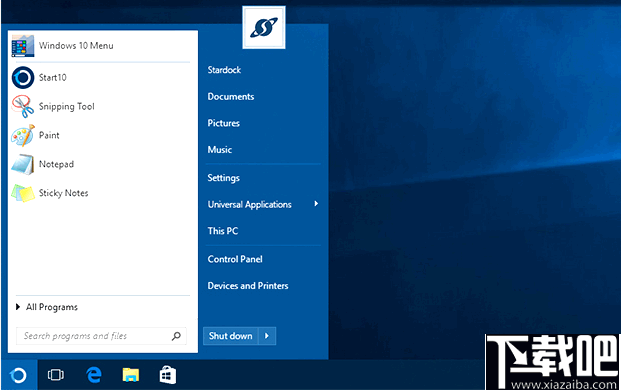Open Devices and Printers
This screenshot has height=390, width=621.
pyautogui.click(x=248, y=285)
